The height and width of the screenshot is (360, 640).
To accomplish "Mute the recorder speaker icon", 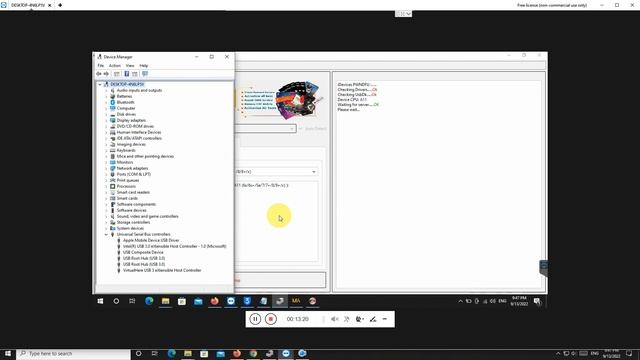I will [334, 319].
